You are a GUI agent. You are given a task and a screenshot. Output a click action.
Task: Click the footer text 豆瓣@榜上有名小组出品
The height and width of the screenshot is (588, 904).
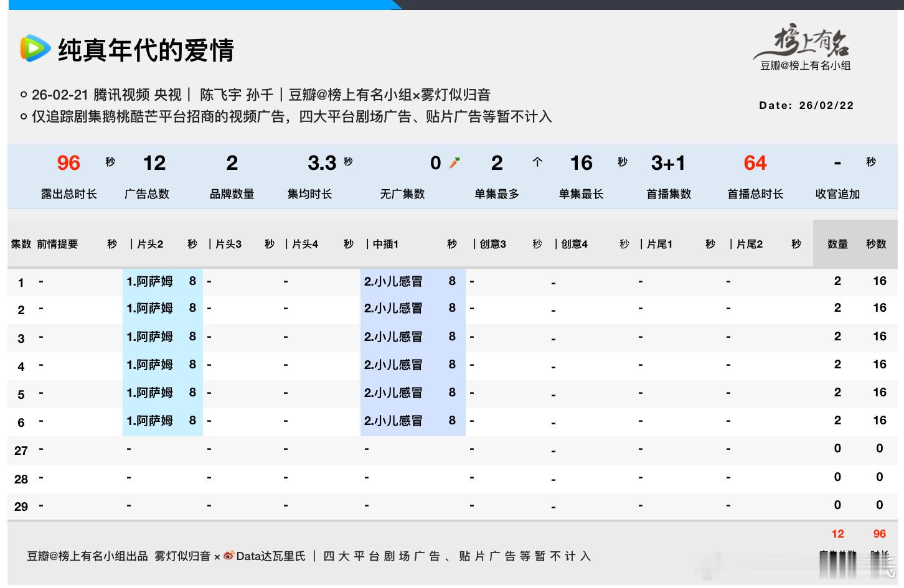tap(87, 556)
